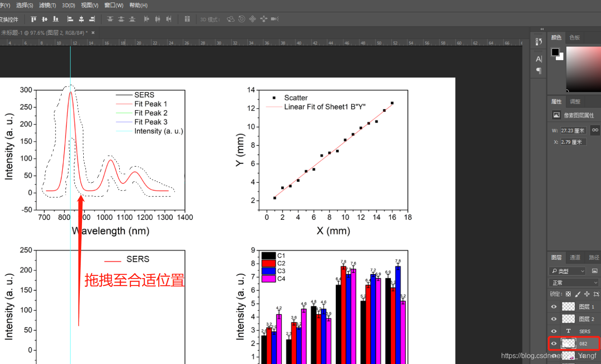Pick a color in the color field
Viewport: 601px width, 364px height.
tap(583, 69)
